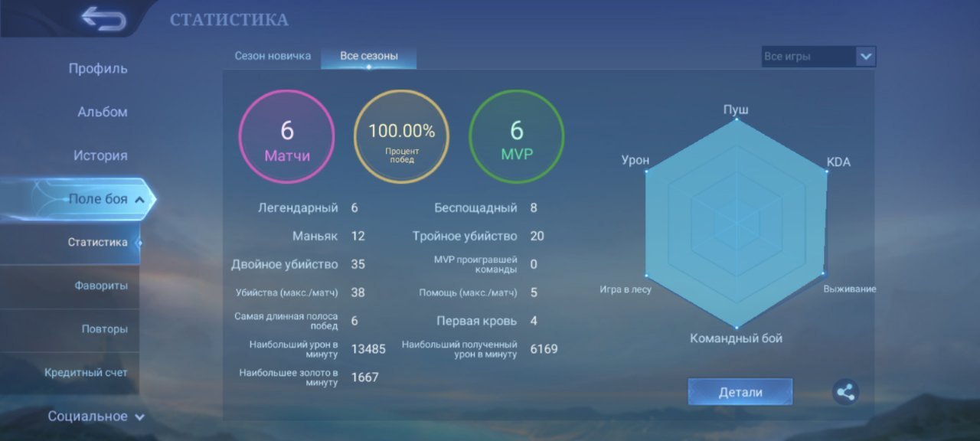This screenshot has height=441, width=980.
Task: Open the Профиль section
Action: (98, 69)
